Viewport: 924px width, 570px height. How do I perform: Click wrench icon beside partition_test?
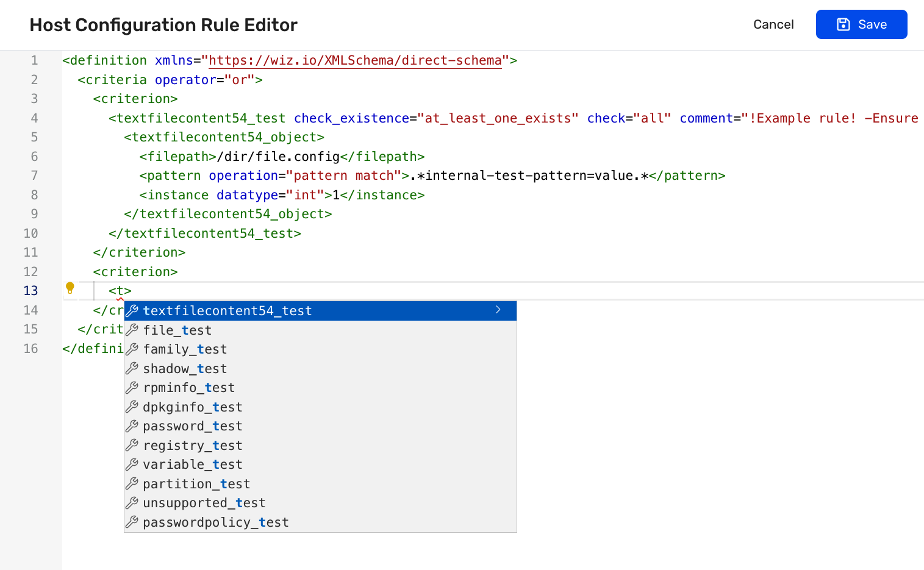[132, 483]
